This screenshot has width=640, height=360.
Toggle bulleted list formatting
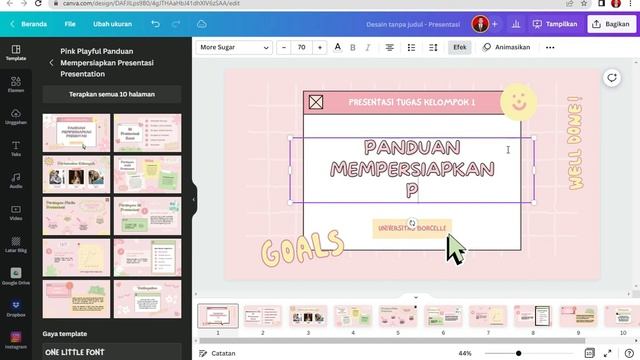(x=411, y=47)
